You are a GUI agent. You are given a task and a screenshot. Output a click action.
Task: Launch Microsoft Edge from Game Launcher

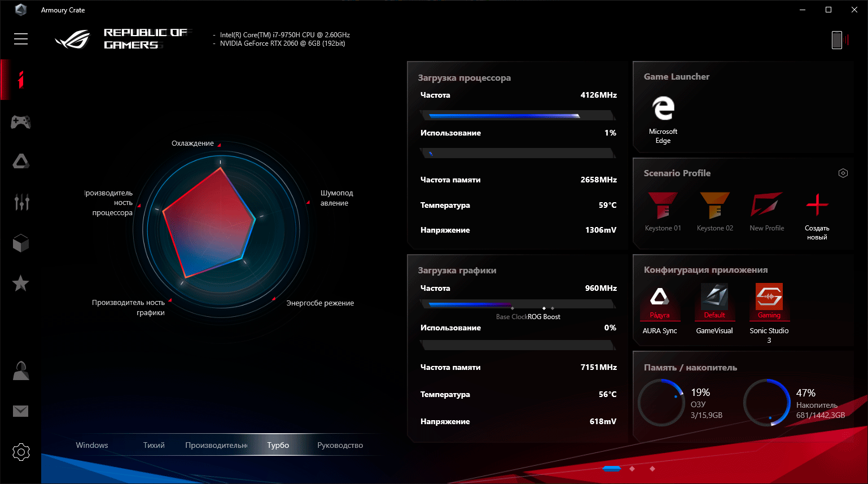[663, 120]
